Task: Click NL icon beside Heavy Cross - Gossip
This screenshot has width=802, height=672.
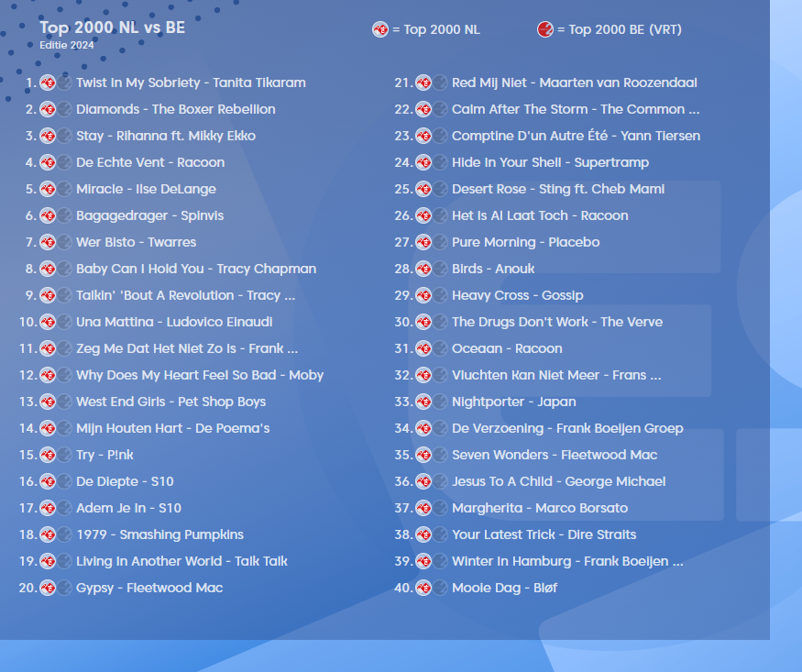Action: coord(423,295)
